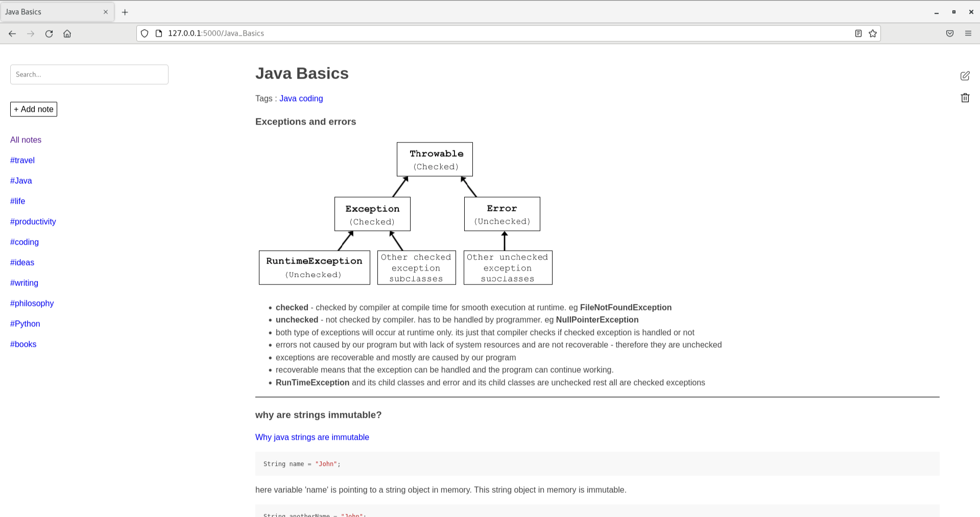Open the All notes link
The image size is (980, 517).
26,140
